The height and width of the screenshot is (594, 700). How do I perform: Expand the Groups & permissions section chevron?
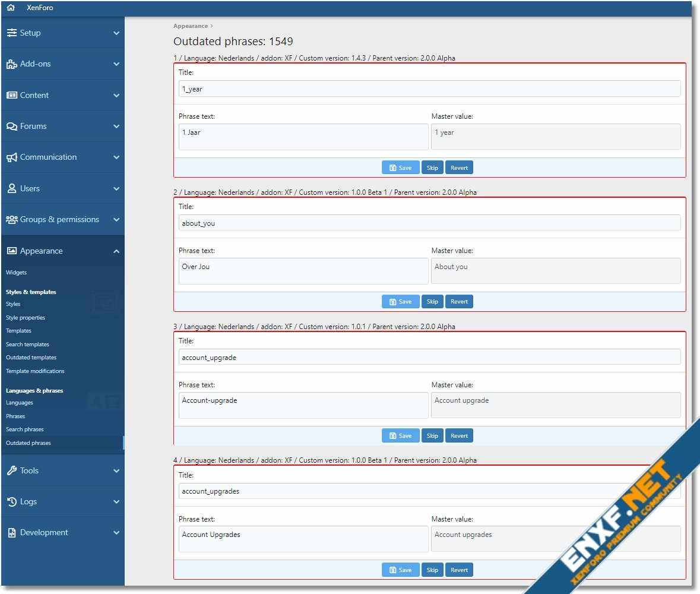[116, 220]
